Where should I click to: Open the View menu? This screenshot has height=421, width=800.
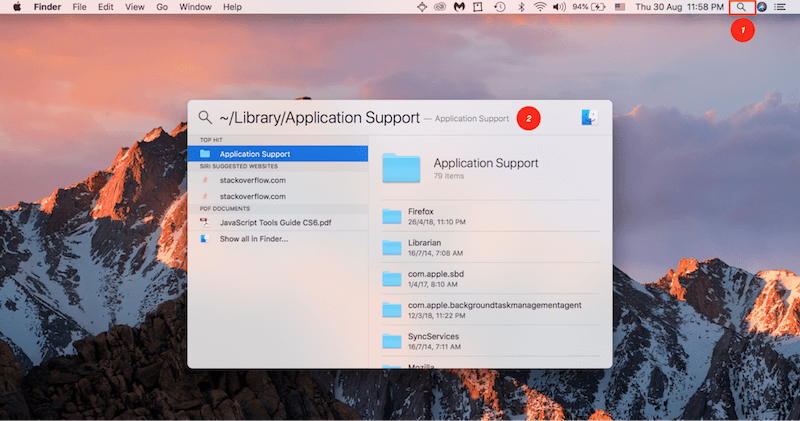pyautogui.click(x=135, y=7)
